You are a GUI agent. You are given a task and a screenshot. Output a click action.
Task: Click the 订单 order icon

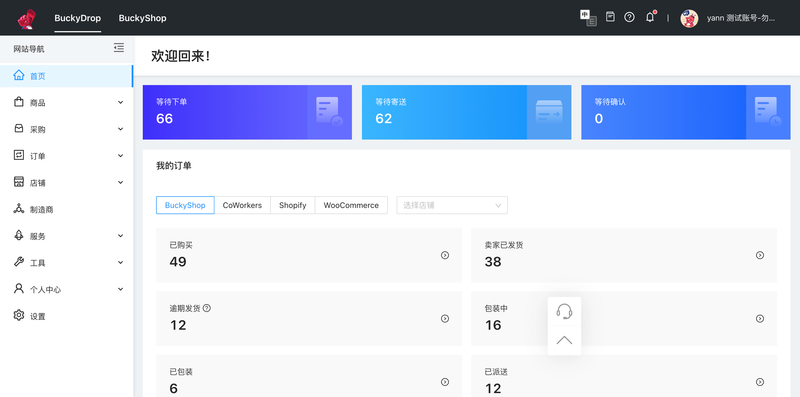19,155
